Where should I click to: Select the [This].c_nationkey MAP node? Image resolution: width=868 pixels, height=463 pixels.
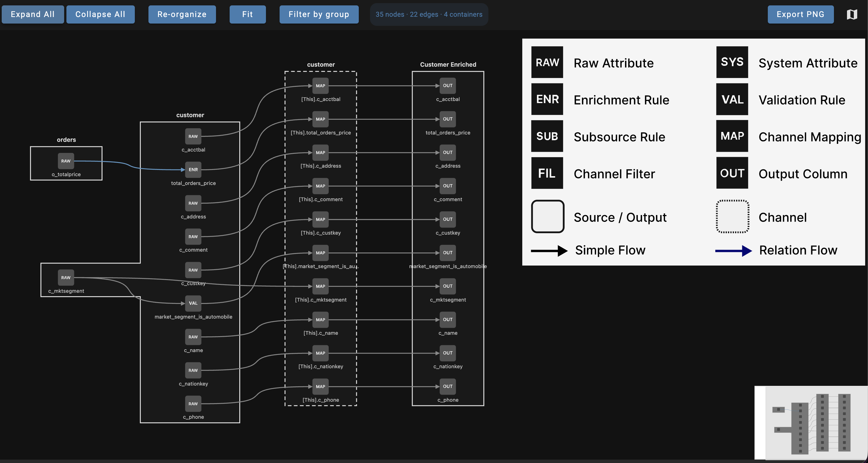(320, 353)
